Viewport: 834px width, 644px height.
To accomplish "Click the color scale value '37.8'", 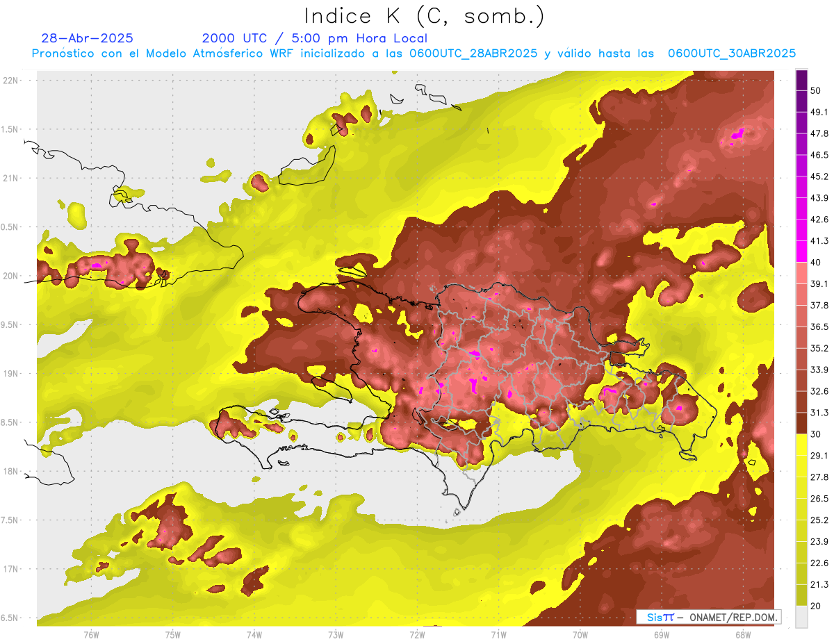I will tap(819, 305).
